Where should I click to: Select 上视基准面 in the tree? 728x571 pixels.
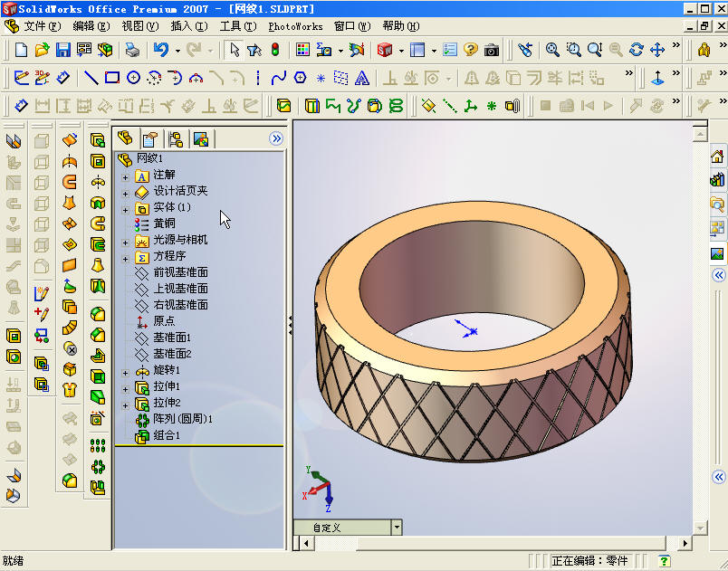pyautogui.click(x=180, y=289)
